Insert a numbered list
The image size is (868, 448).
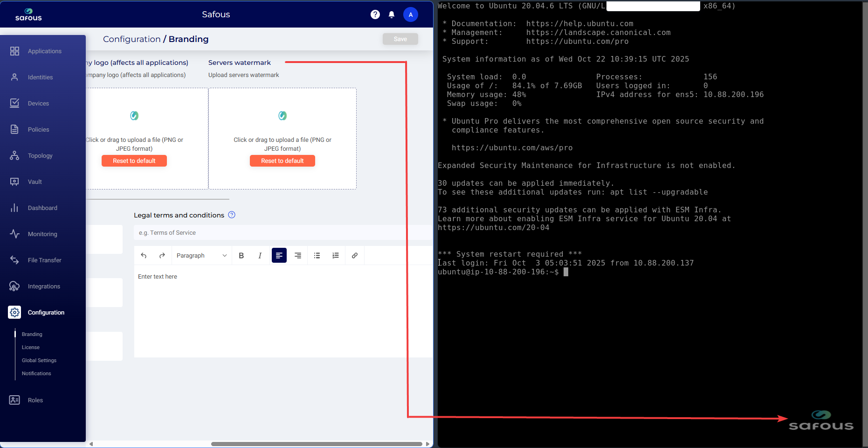coord(336,256)
